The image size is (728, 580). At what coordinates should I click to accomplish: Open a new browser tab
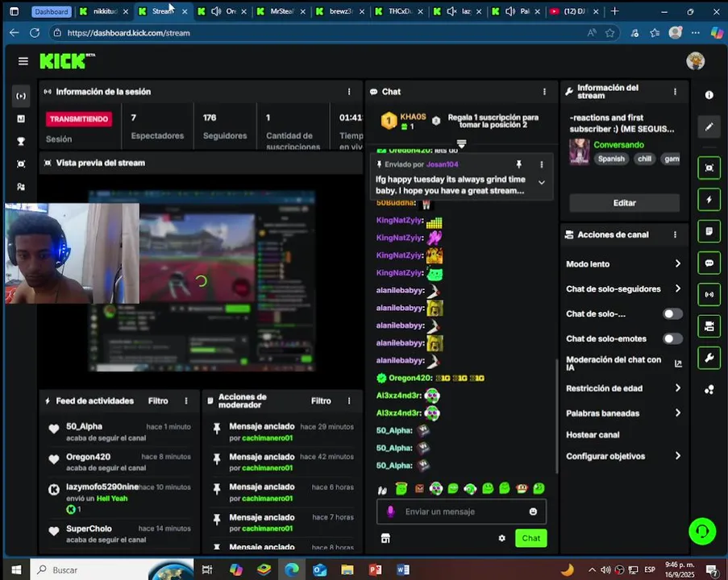coord(614,11)
